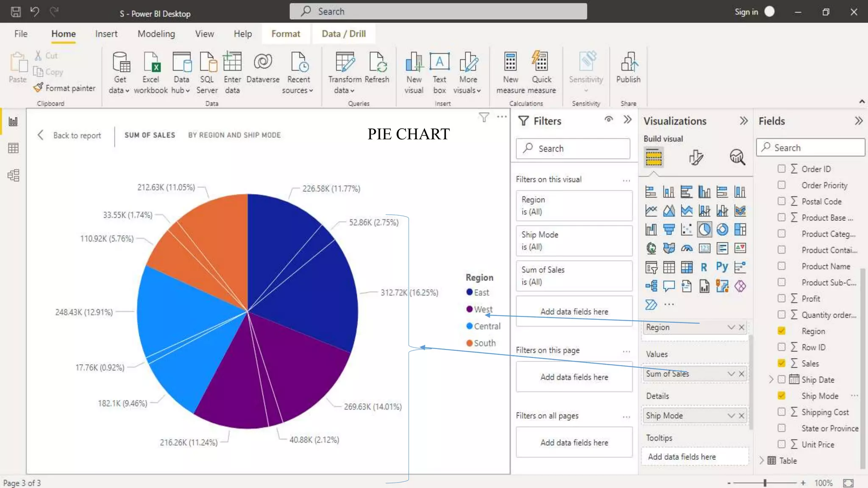Select the Pie chart visual icon
Screen dimensions: 868x488
[x=704, y=229]
